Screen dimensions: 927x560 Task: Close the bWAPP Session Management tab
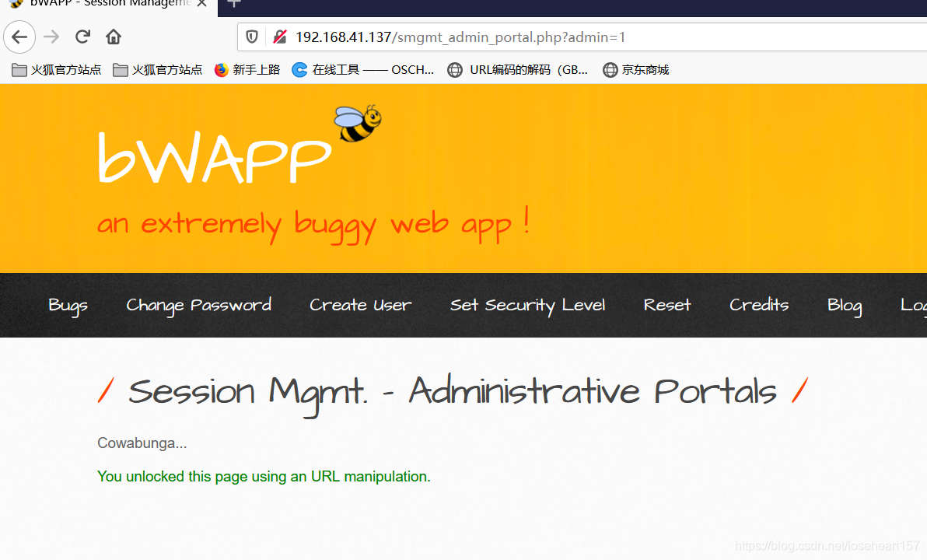point(201,4)
